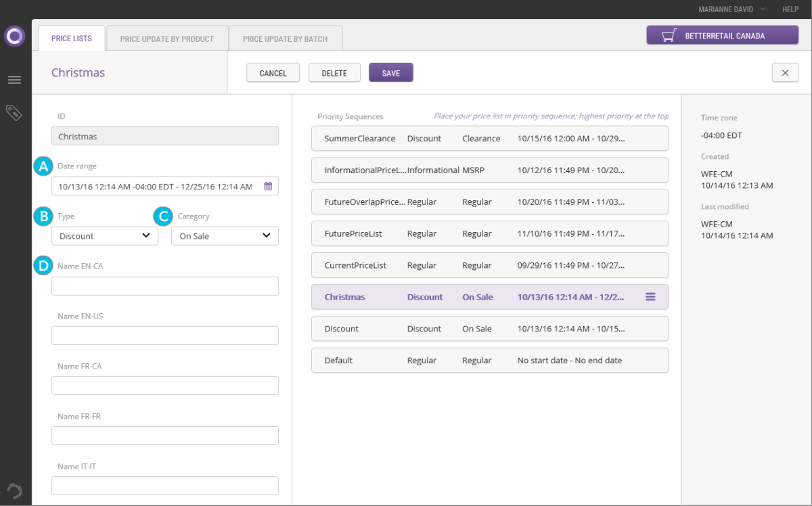Click the price tag icon in sidebar
Image resolution: width=812 pixels, height=506 pixels.
click(14, 112)
